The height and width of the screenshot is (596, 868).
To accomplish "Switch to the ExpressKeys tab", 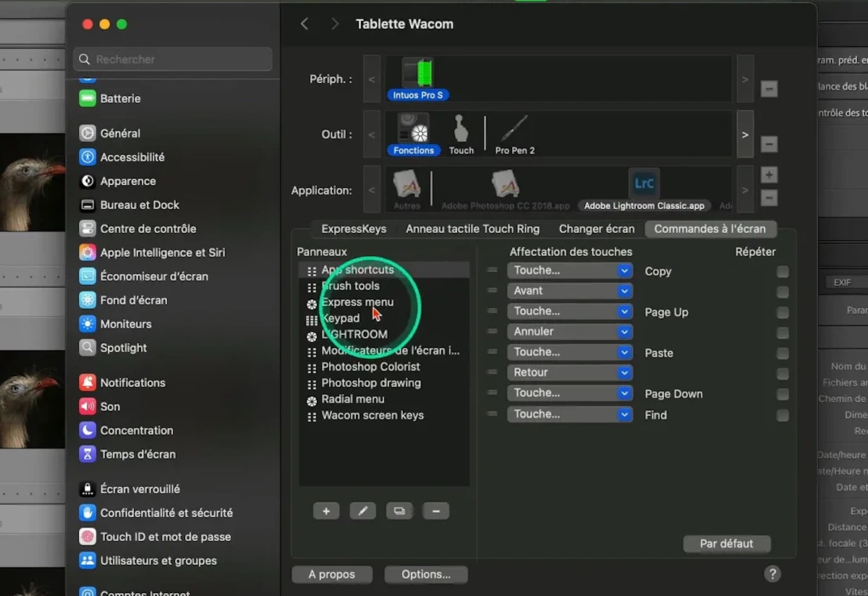I will 354,229.
